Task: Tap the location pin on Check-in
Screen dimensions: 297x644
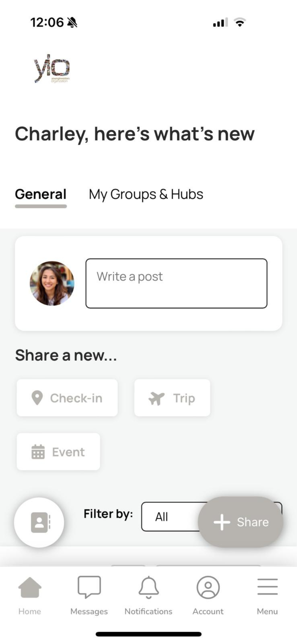Action: (37, 398)
